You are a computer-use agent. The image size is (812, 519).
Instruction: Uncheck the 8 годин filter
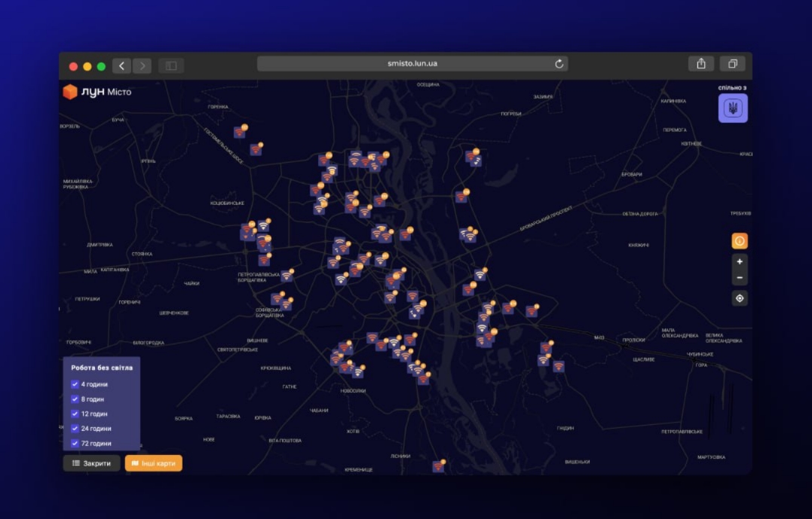coord(75,399)
